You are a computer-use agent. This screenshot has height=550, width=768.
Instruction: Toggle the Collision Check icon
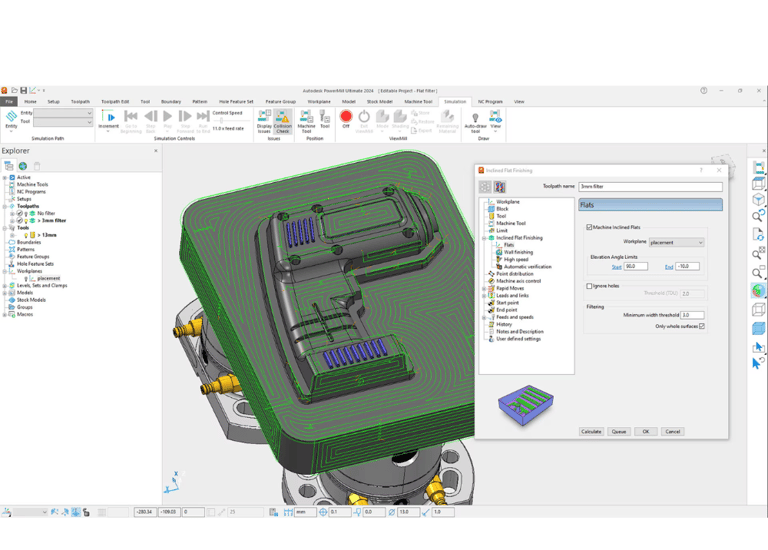pyautogui.click(x=283, y=121)
